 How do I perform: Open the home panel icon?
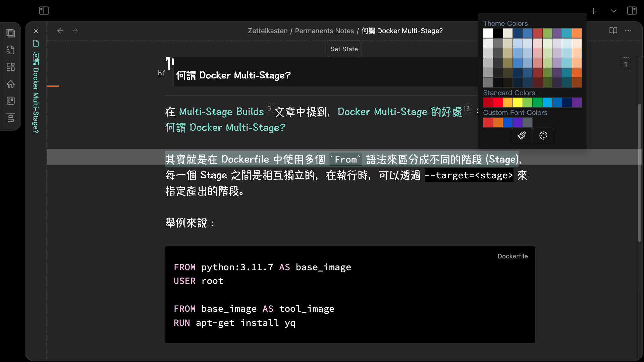pyautogui.click(x=11, y=84)
